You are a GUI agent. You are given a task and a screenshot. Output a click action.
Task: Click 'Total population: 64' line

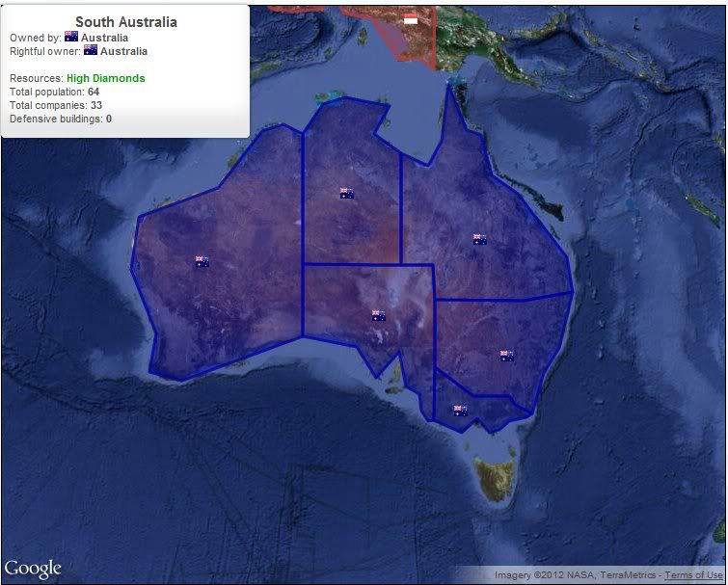[54, 92]
